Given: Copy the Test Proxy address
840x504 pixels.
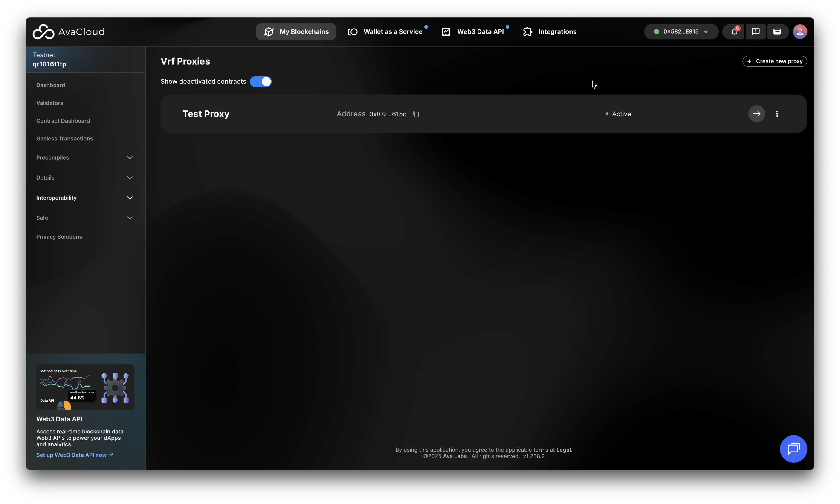Looking at the screenshot, I should point(416,114).
